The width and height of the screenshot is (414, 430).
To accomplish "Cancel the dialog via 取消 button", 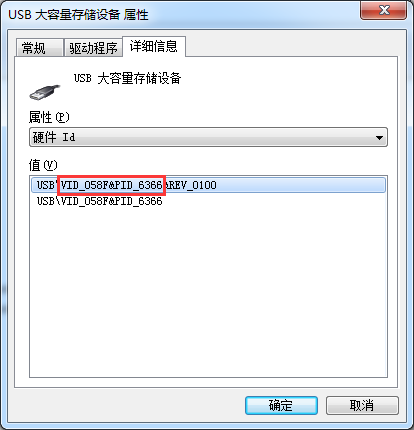I will click(x=362, y=405).
